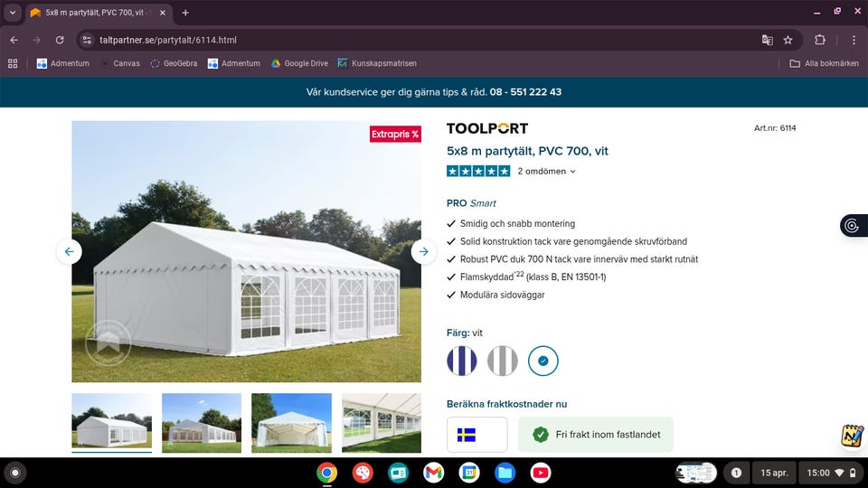Call customer service number 08 - 551 222 43
The width and height of the screenshot is (868, 488).
tap(525, 92)
